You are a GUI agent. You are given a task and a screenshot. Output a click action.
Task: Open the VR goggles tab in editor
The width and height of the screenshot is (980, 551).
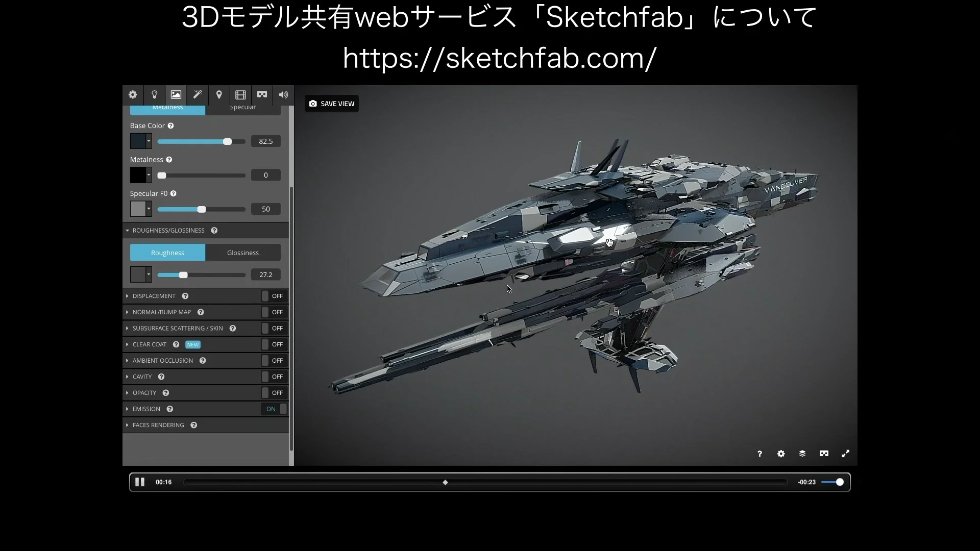262,95
